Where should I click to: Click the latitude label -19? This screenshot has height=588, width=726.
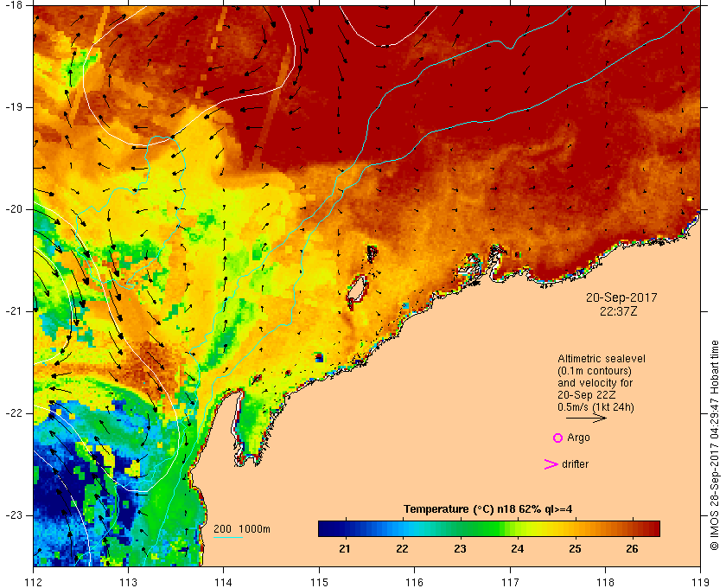pos(12,107)
